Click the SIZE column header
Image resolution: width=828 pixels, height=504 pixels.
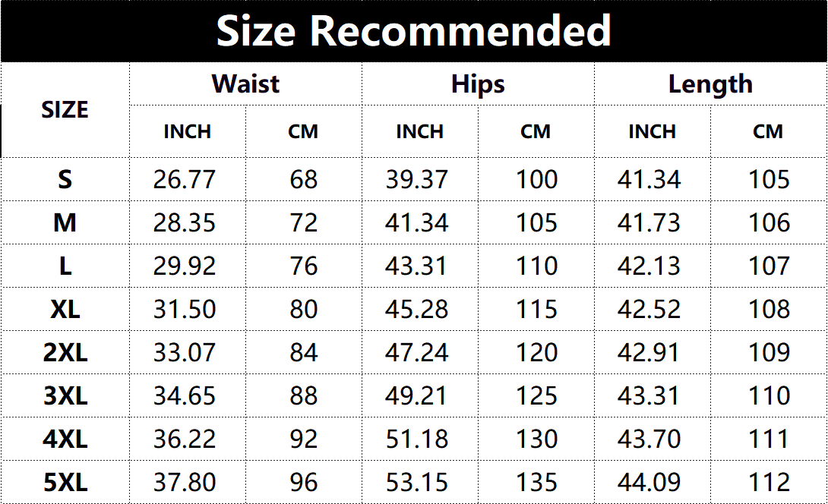click(x=65, y=110)
